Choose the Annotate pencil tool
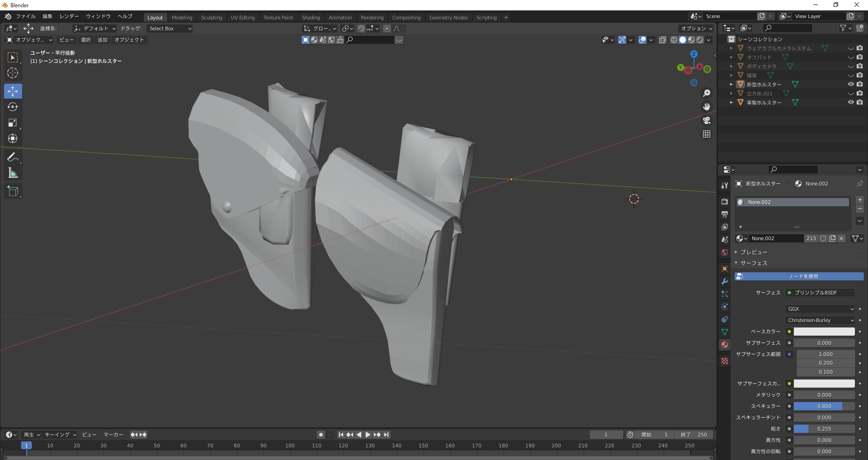Viewport: 868px width, 460px height. coord(13,157)
